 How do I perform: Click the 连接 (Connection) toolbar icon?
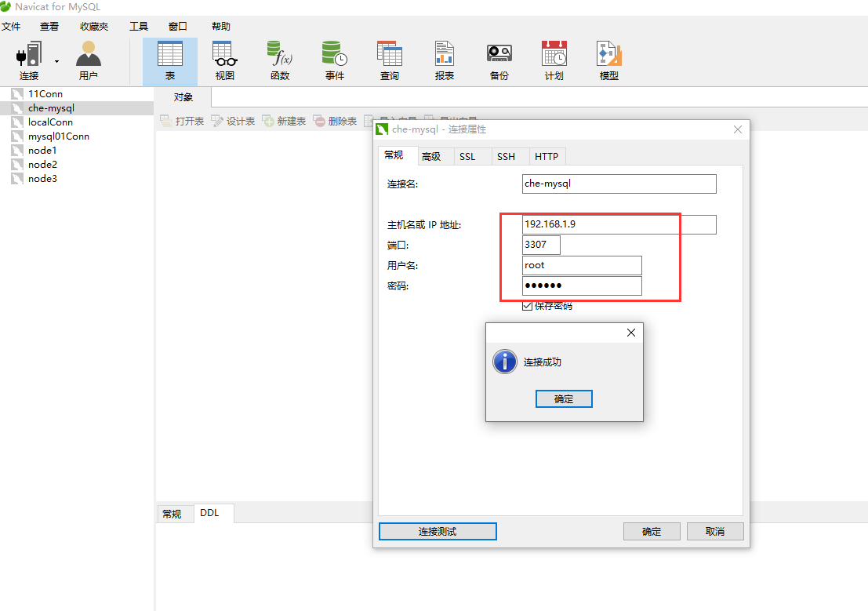click(x=29, y=61)
